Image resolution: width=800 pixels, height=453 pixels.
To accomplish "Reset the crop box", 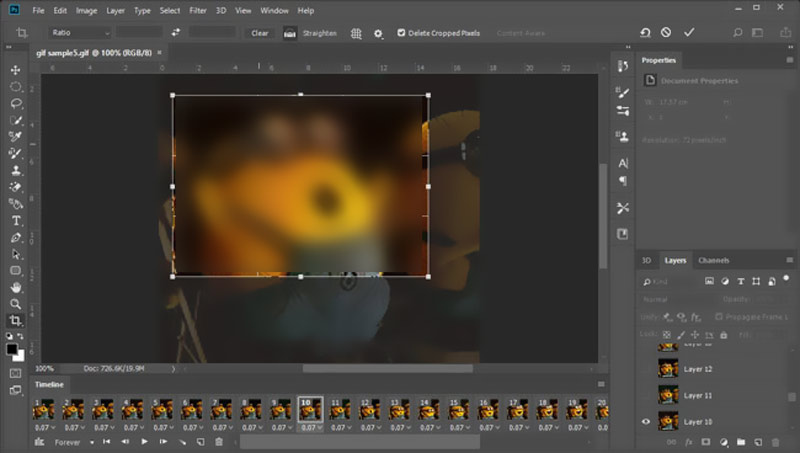I will point(645,33).
